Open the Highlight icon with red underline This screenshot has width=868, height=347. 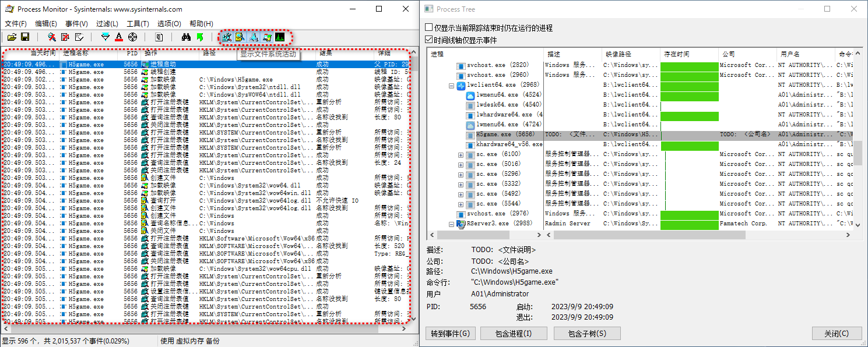pos(119,37)
